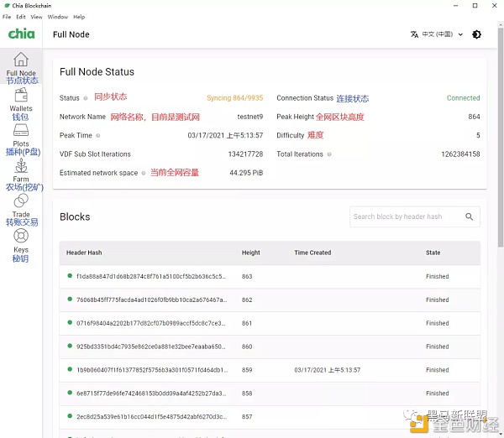Click the Finished state for block 862

tap(437, 300)
